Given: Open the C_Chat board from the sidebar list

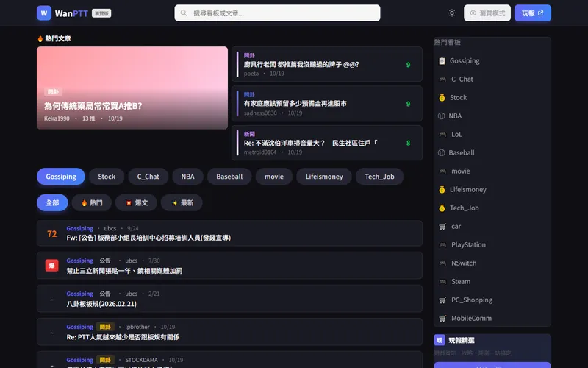Looking at the screenshot, I should [x=492, y=79].
